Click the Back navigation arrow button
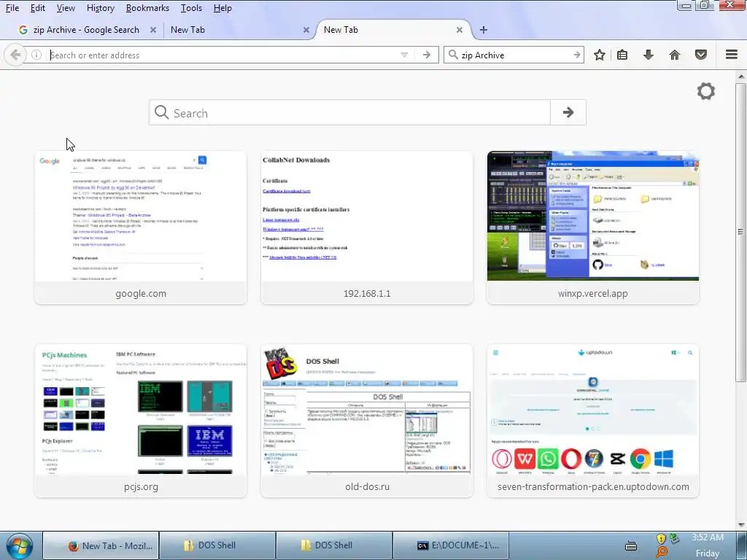This screenshot has height=560, width=747. point(15,55)
